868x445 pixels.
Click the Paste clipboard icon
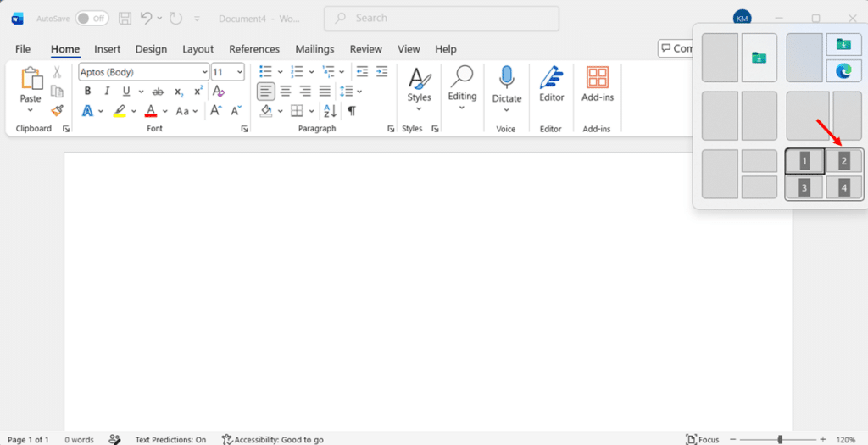coord(31,79)
